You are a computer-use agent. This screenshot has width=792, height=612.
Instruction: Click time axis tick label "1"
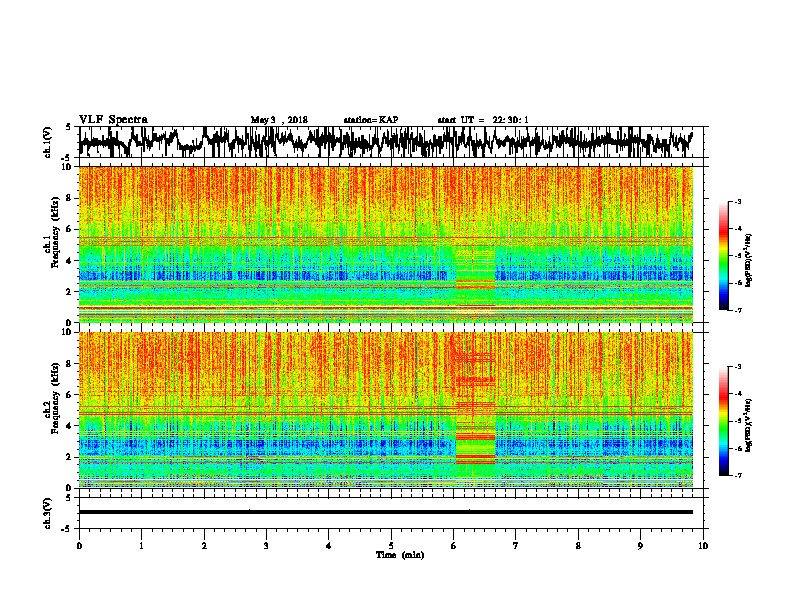[141, 546]
